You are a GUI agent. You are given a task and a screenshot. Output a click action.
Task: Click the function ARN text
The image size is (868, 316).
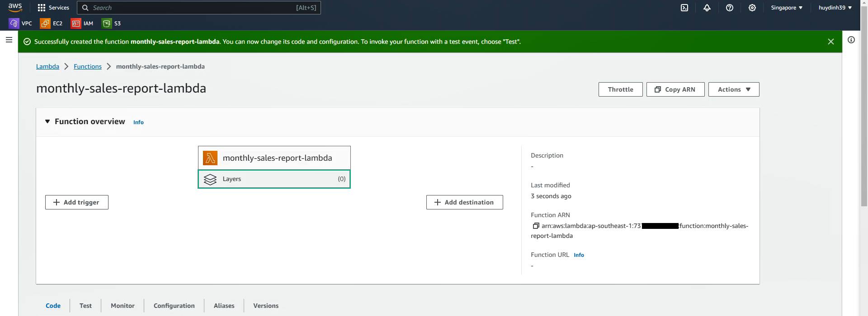click(x=640, y=231)
